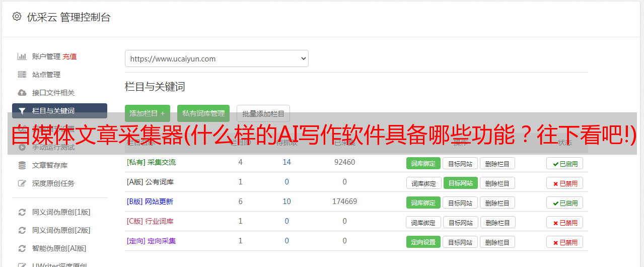Click the green 添加栏目 + button
The width and height of the screenshot is (644, 267).
click(x=147, y=113)
